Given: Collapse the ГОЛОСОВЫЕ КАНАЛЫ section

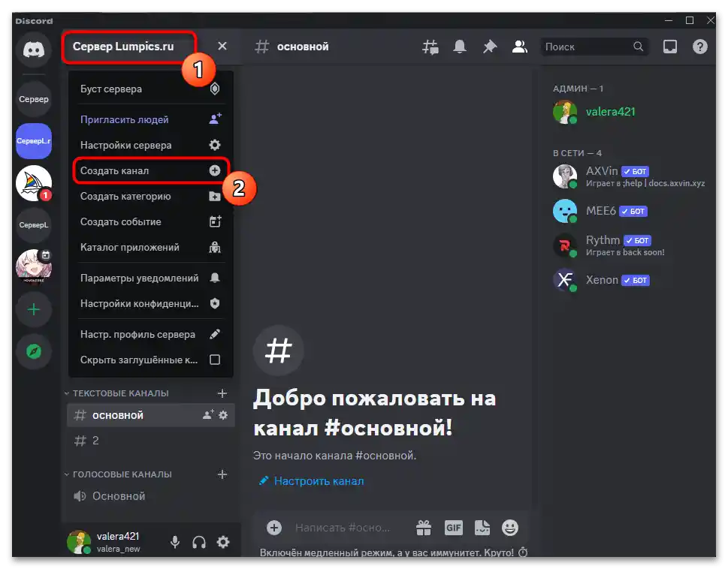Looking at the screenshot, I should pyautogui.click(x=123, y=474).
